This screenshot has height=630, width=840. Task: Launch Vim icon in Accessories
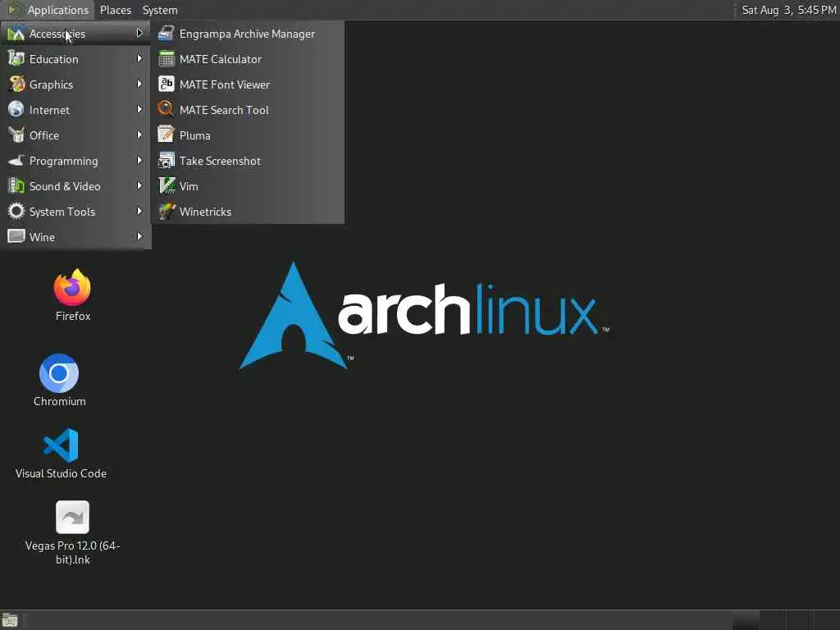(x=166, y=186)
